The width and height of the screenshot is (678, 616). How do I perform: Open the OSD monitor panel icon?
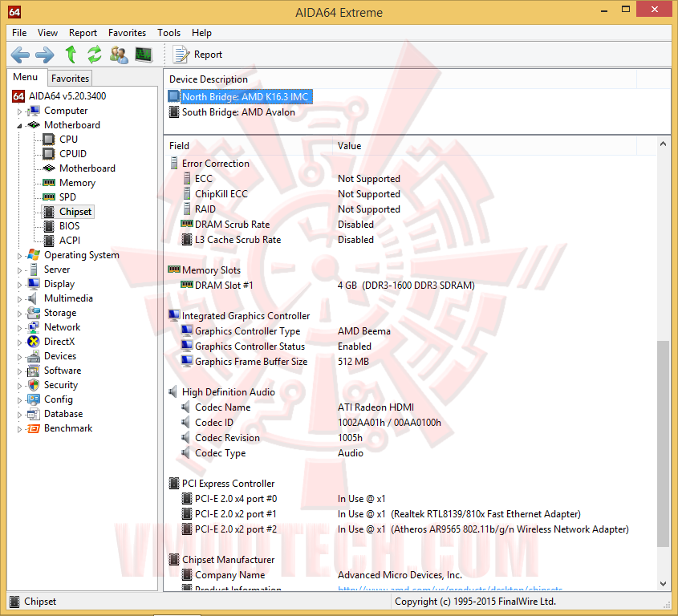tap(144, 55)
